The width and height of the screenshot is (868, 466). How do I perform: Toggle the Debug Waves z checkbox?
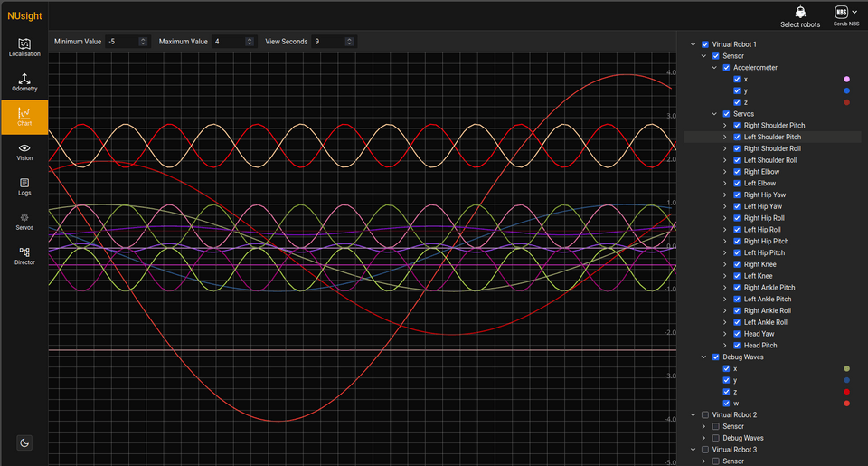pyautogui.click(x=726, y=392)
